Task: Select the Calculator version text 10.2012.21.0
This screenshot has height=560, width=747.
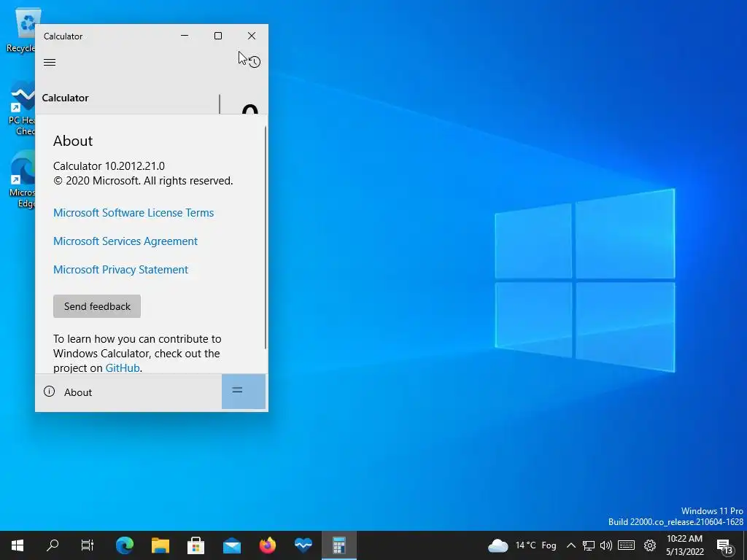Action: click(x=135, y=166)
